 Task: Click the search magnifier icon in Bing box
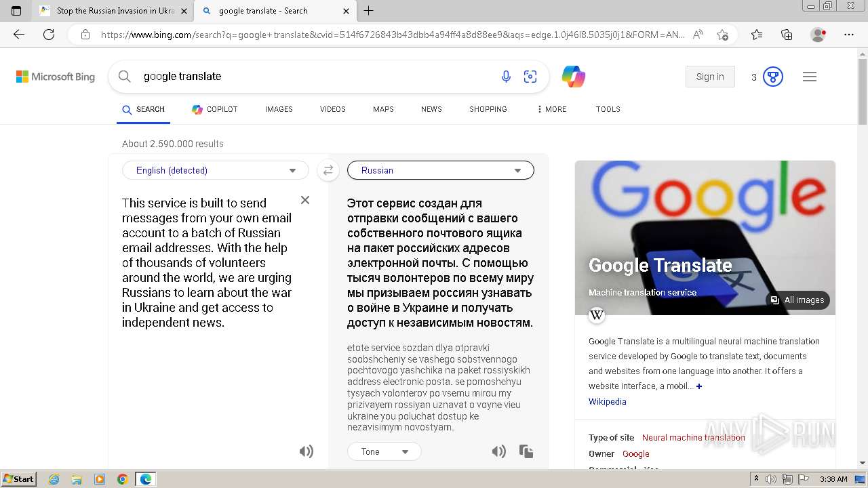(125, 77)
